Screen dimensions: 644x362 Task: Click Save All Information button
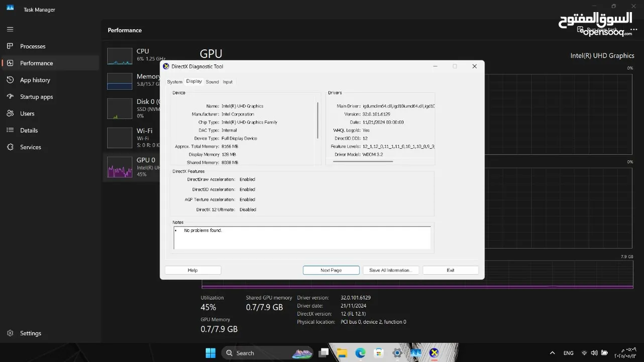point(390,270)
